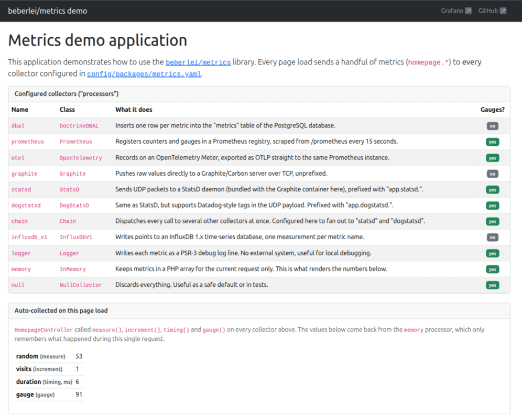Select the 'null' collector name

[x=18, y=285]
